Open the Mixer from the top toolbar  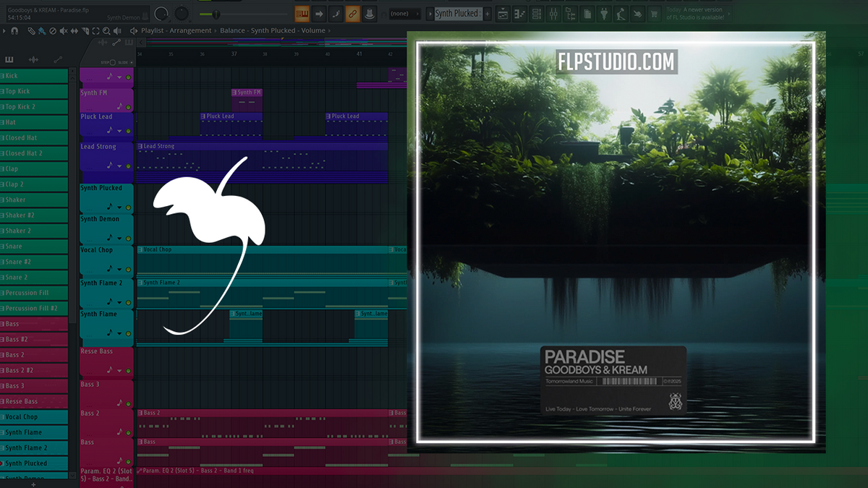coord(553,13)
